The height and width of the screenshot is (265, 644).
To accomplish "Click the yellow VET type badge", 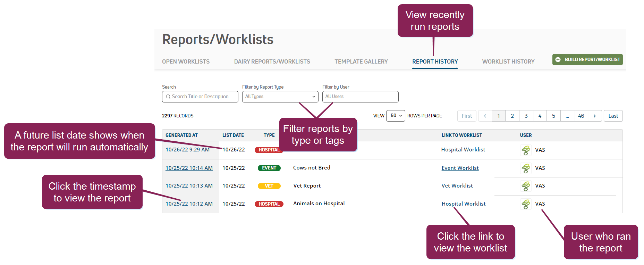I will click(x=269, y=186).
